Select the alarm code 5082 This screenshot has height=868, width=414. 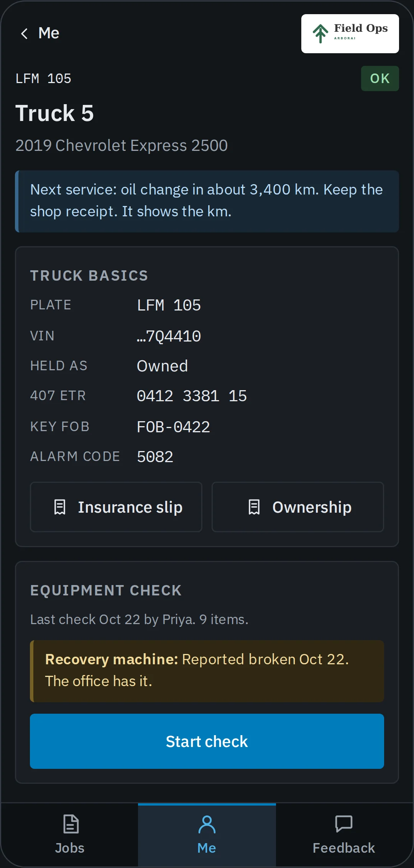[x=155, y=457]
